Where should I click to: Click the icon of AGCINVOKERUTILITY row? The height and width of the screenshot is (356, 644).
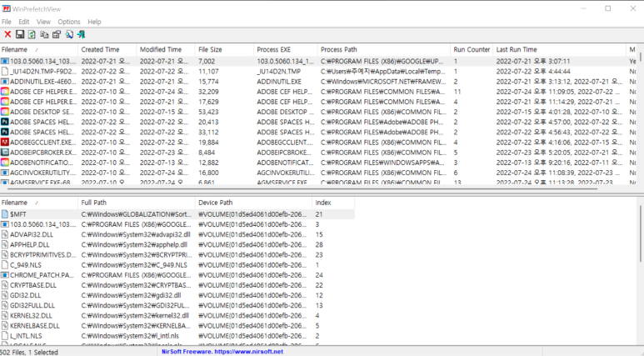click(x=4, y=173)
